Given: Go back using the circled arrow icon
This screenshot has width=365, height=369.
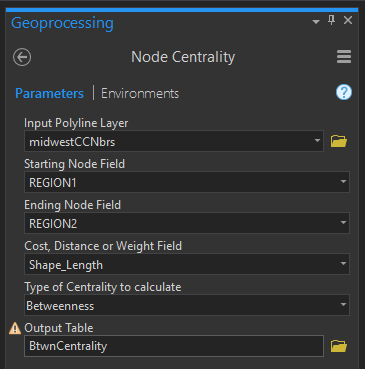Looking at the screenshot, I should click(x=22, y=57).
